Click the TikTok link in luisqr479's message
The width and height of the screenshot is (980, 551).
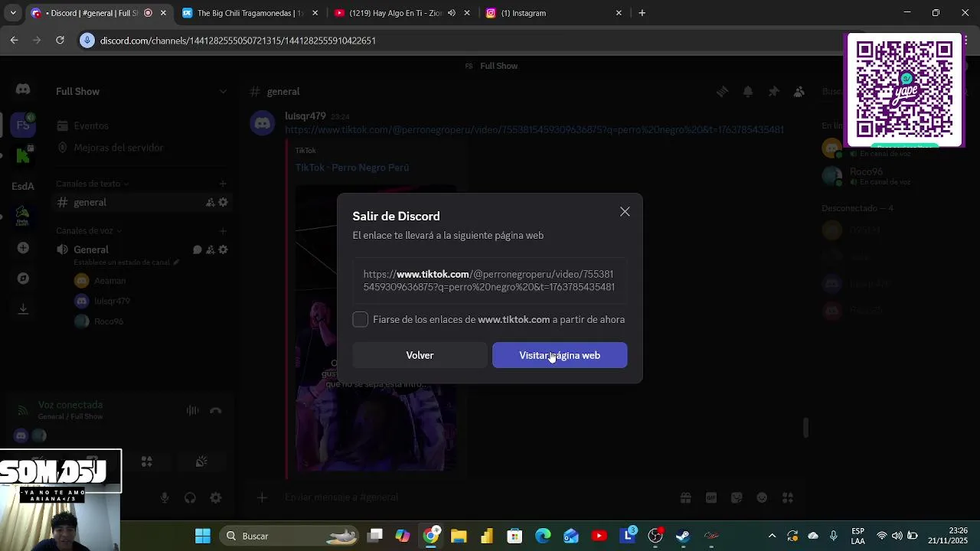pyautogui.click(x=534, y=130)
